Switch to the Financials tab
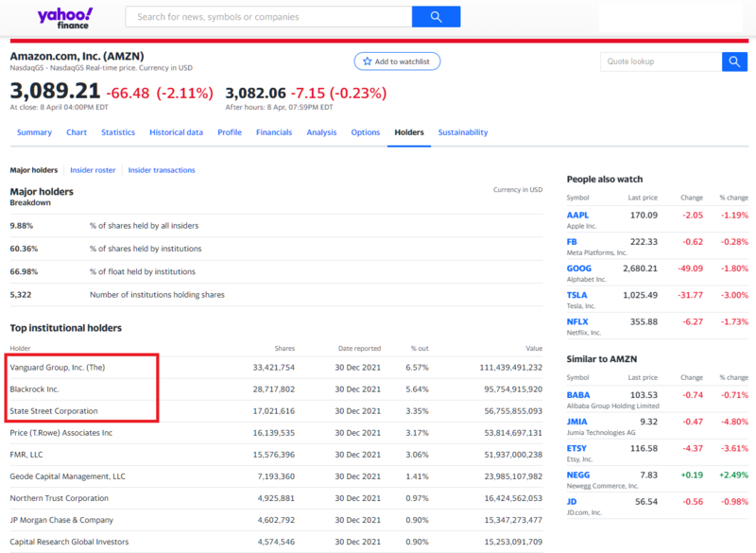 click(x=274, y=132)
